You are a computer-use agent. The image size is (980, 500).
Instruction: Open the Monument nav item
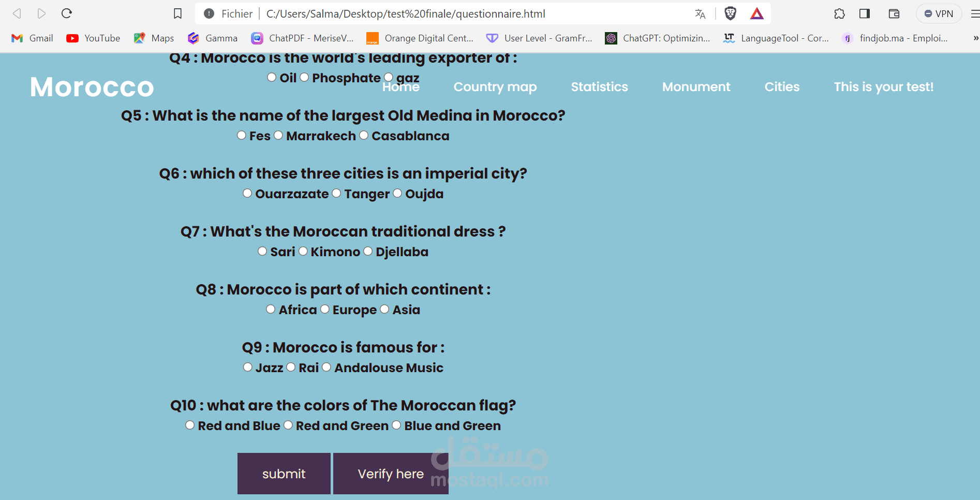coord(696,87)
